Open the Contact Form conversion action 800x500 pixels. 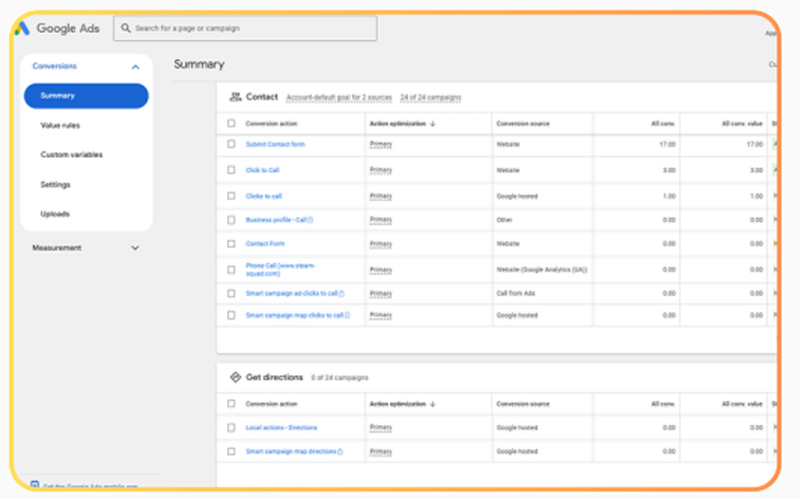pos(265,244)
